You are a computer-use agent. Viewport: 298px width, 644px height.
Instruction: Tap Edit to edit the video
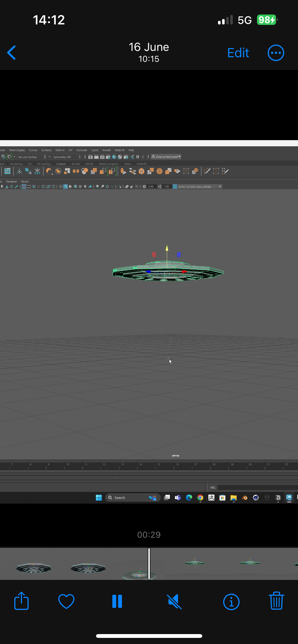tap(238, 53)
